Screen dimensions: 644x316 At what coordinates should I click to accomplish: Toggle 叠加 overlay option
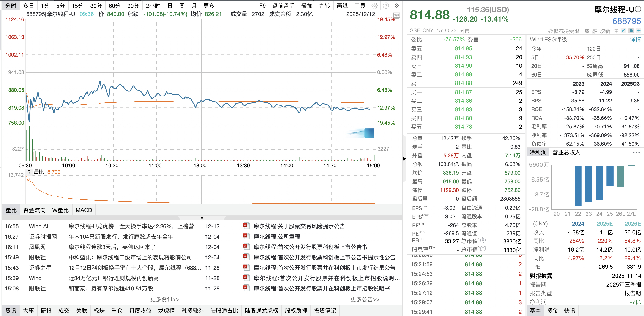(x=307, y=5)
